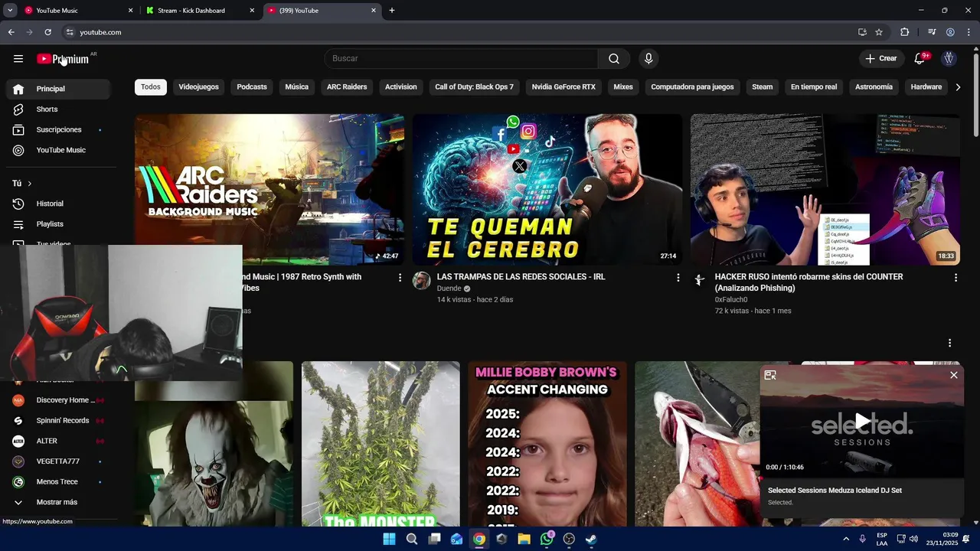Select the Todos filter chip
980x551 pixels.
click(x=151, y=87)
